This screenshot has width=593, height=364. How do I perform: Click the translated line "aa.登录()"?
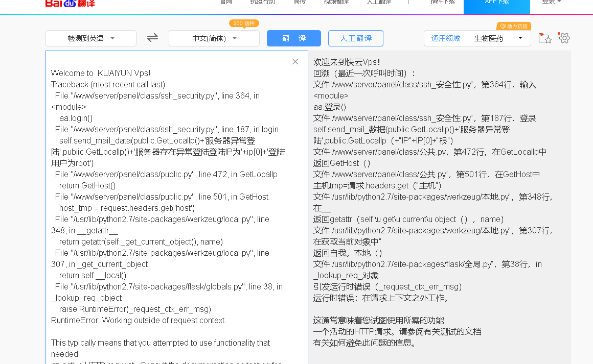pyautogui.click(x=330, y=107)
